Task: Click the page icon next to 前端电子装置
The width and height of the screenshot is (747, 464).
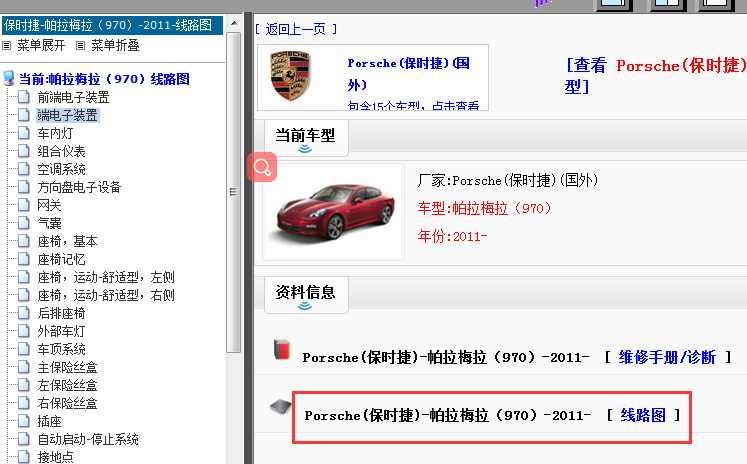Action: click(x=24, y=97)
